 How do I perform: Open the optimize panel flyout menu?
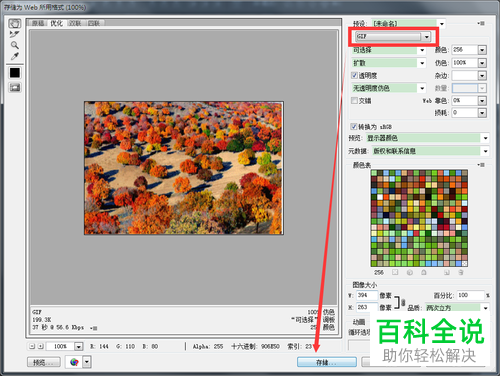click(481, 23)
